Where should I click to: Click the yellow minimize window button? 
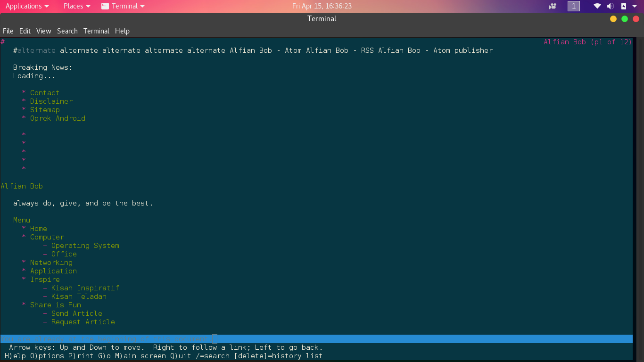coord(613,19)
